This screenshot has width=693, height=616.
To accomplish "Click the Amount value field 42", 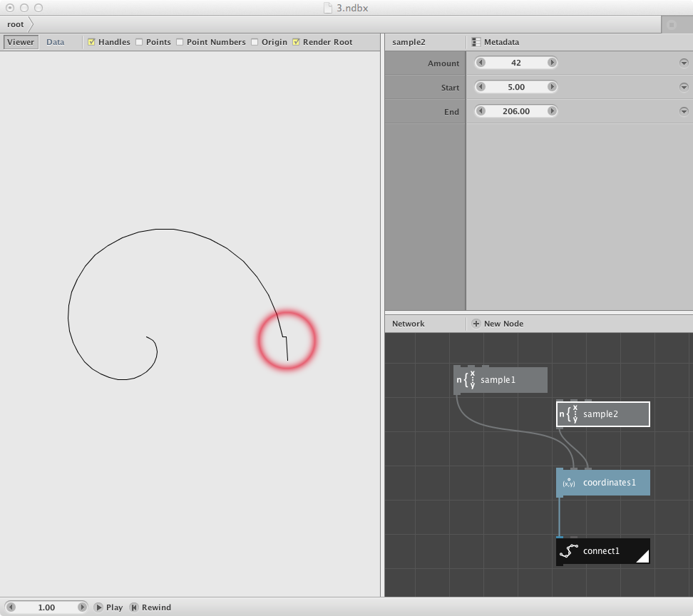I will click(x=516, y=62).
